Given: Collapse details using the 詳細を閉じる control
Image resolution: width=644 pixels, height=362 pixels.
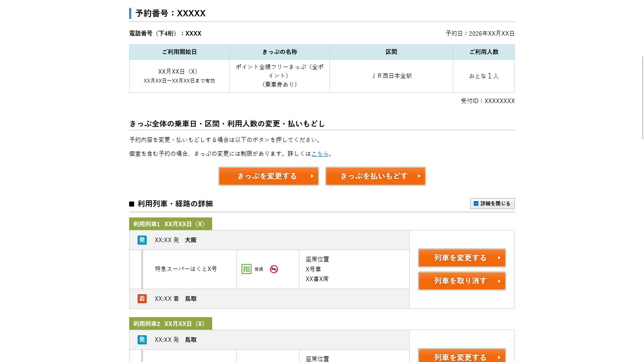Looking at the screenshot, I should coord(492,203).
